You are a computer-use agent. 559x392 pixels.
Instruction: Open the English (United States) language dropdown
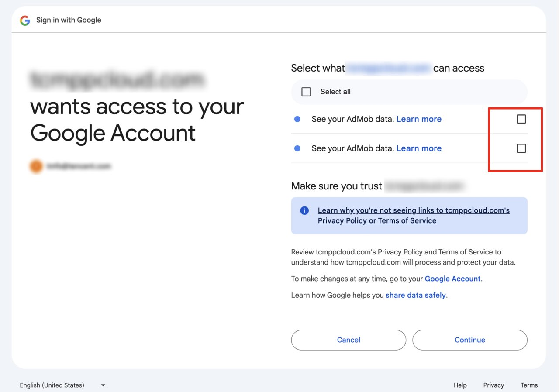[x=52, y=385]
